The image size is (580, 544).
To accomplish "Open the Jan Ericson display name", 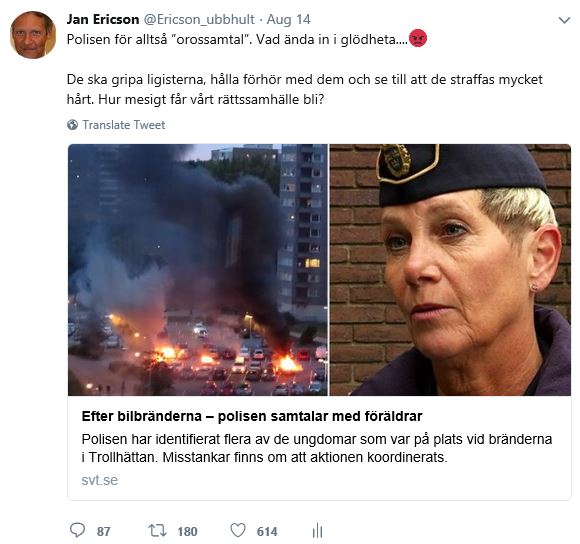I will [103, 19].
